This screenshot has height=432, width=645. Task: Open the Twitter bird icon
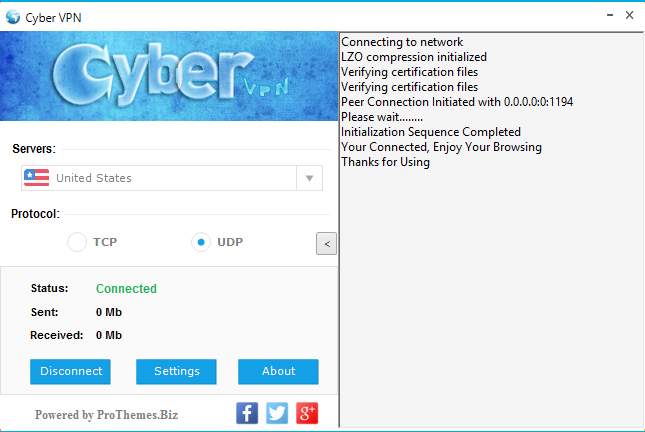point(277,413)
